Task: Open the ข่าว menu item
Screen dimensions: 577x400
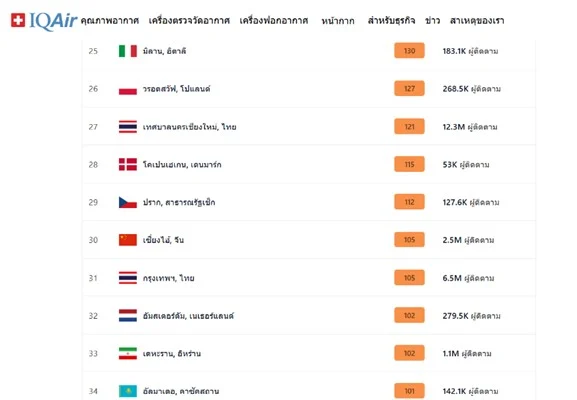Action: [x=433, y=21]
